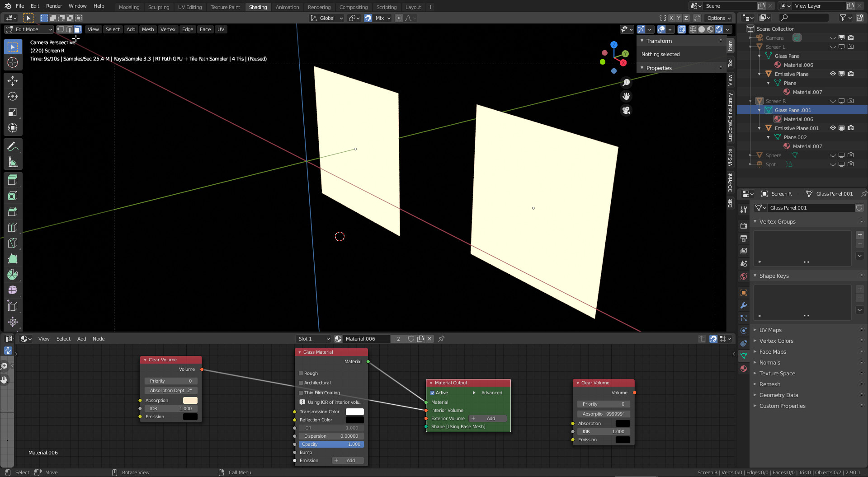Toggle camera view button in viewport
Image resolution: width=868 pixels, height=477 pixels.
[626, 110]
